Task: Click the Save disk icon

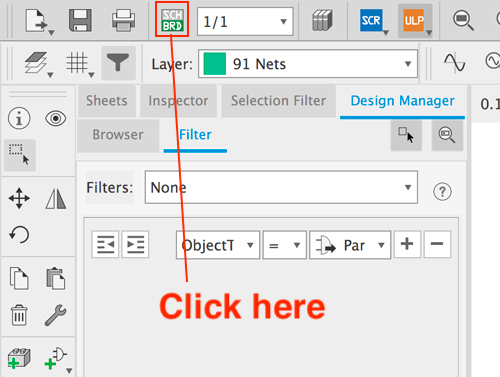Action: (80, 20)
